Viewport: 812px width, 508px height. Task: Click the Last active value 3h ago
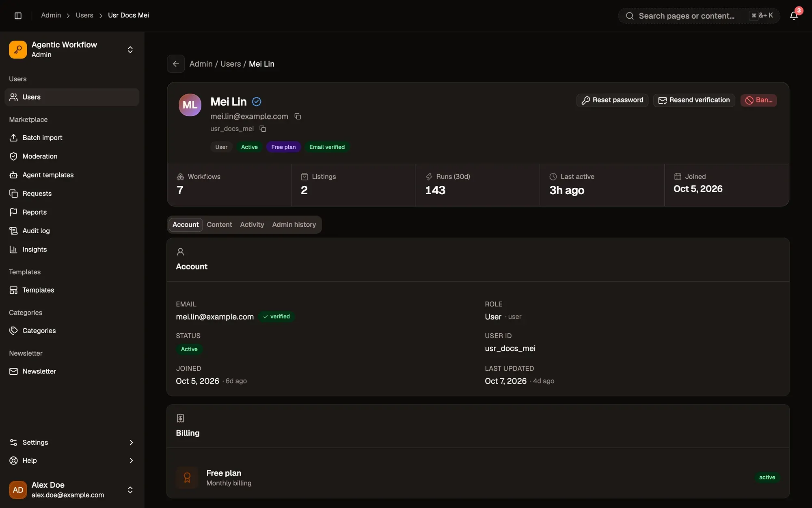click(x=567, y=190)
